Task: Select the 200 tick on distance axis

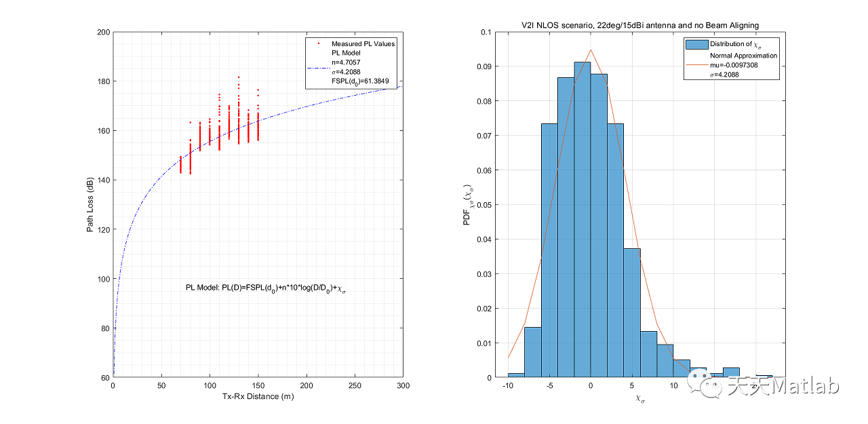Action: click(307, 385)
